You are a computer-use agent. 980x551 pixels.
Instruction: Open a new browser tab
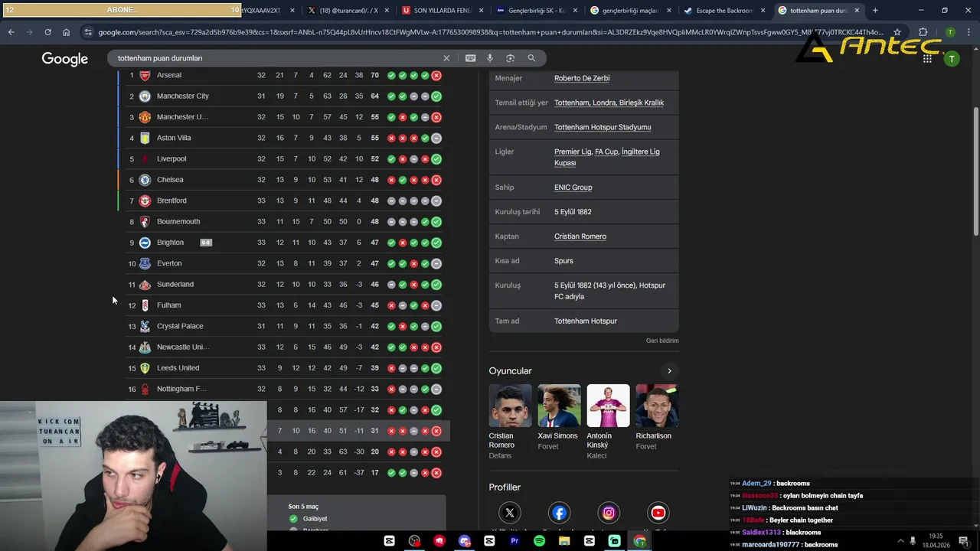click(875, 11)
